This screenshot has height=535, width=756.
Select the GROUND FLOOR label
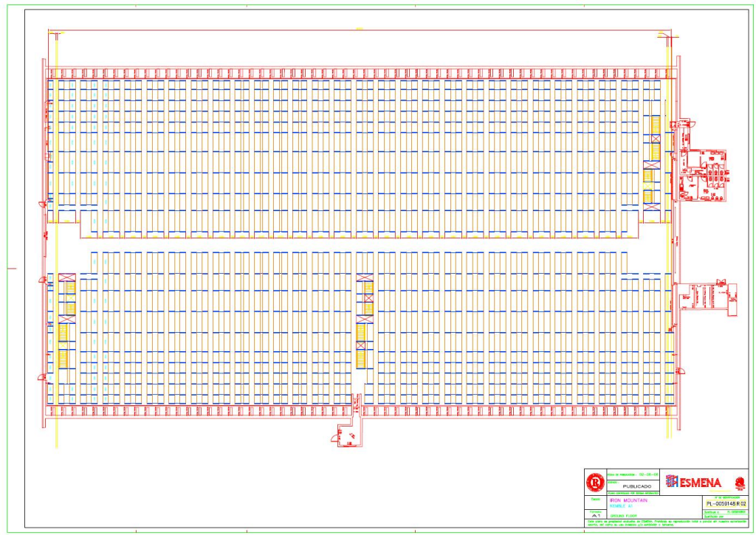coord(623,516)
